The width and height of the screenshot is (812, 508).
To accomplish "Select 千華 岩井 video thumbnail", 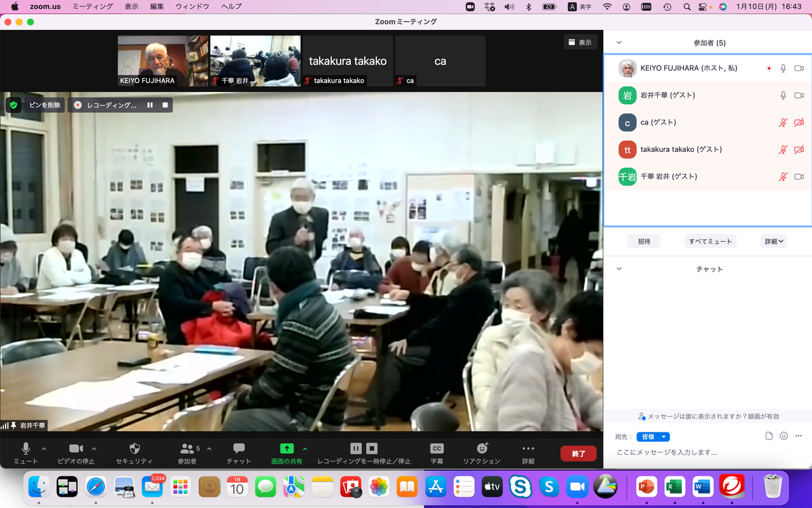I will [255, 61].
